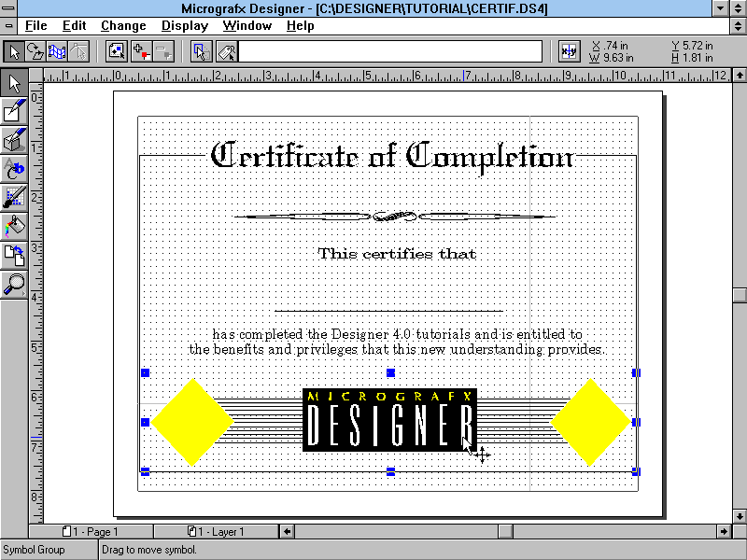This screenshot has width=747, height=560.
Task: Click the horizontal scrollbar thumb
Action: tap(505, 531)
